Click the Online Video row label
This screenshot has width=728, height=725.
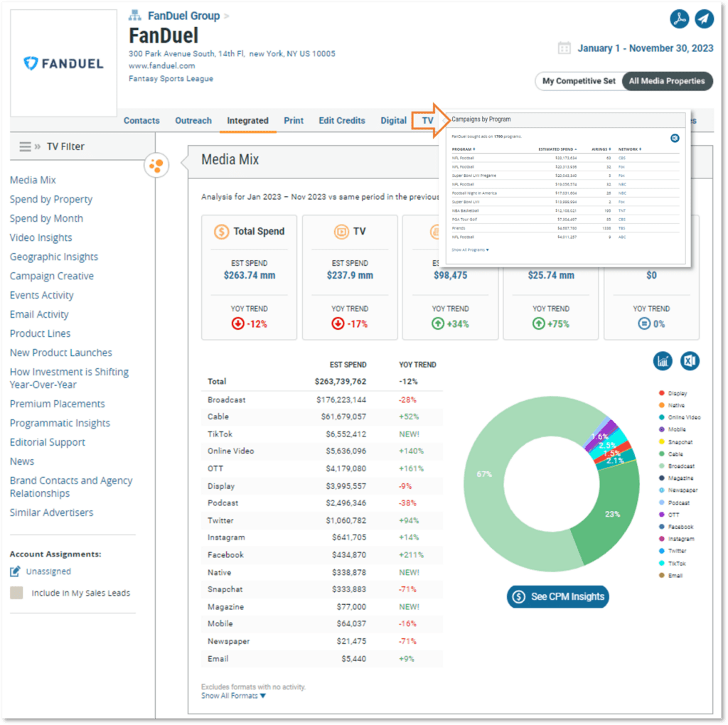pyautogui.click(x=231, y=451)
